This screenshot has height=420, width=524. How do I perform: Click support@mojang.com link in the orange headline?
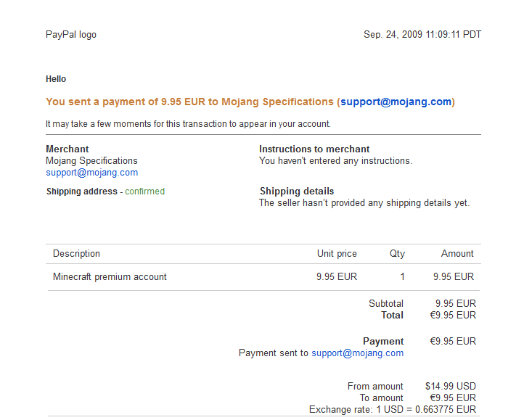click(x=396, y=102)
